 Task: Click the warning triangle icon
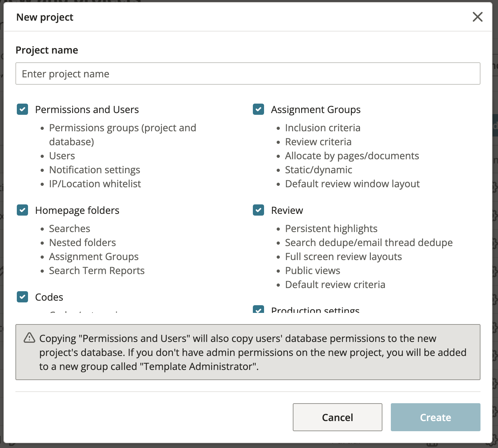click(29, 338)
